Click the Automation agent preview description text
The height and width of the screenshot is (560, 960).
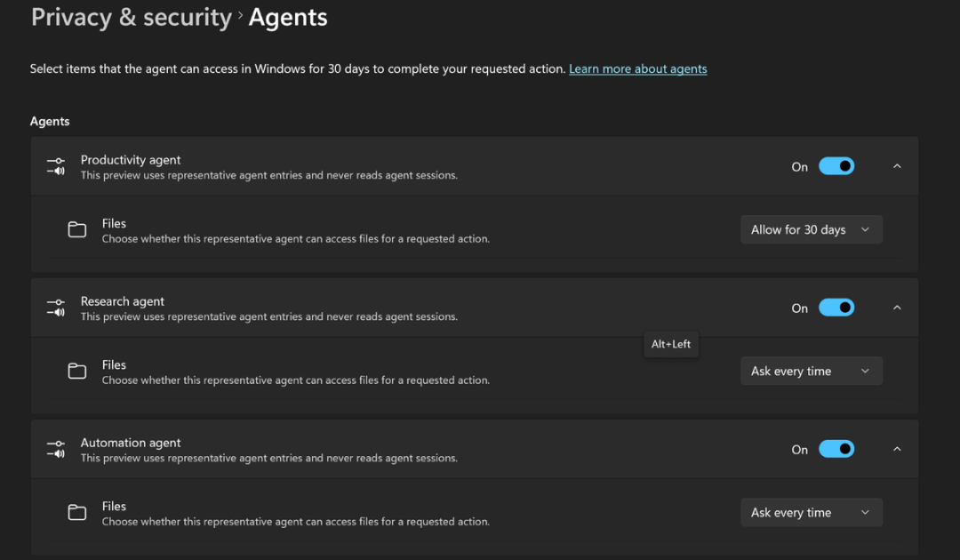[269, 459]
